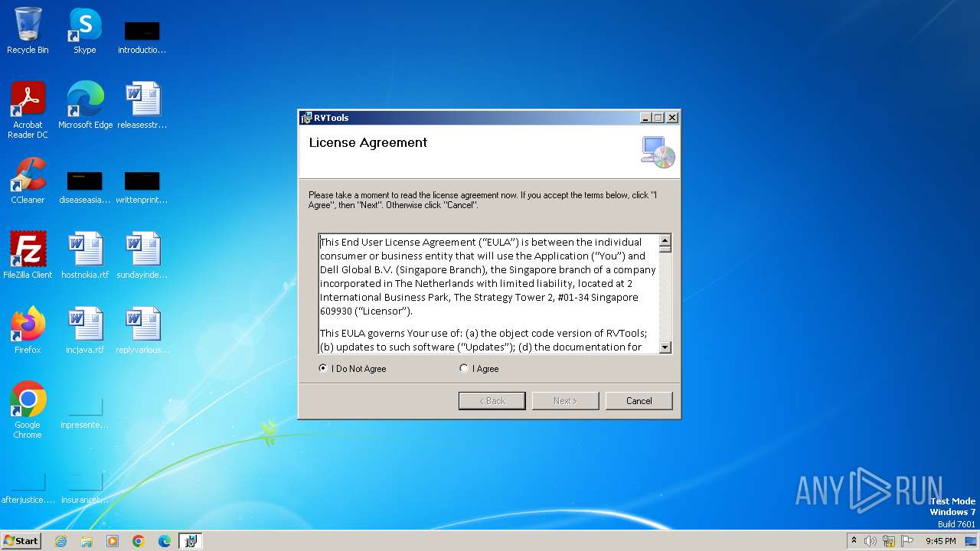Click the Back button in installer

pyautogui.click(x=492, y=401)
